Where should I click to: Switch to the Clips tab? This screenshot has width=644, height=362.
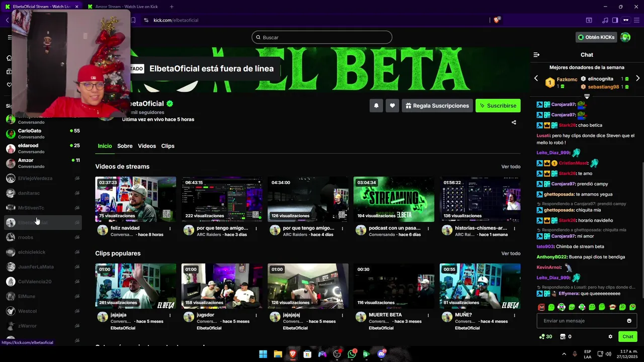coord(168,146)
